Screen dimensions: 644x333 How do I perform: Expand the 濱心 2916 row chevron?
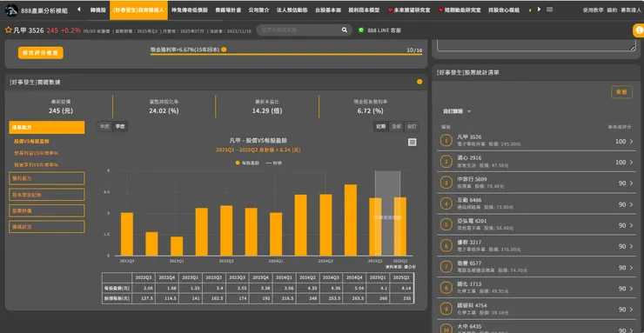[631, 163]
